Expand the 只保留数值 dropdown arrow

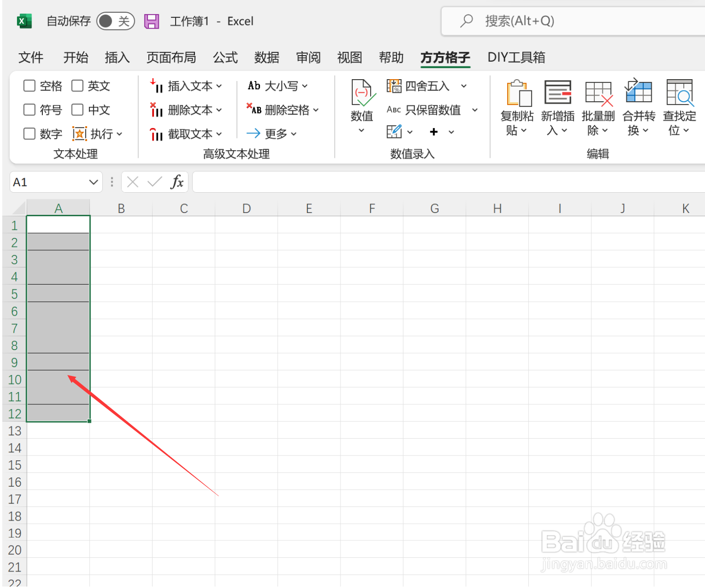coord(475,110)
